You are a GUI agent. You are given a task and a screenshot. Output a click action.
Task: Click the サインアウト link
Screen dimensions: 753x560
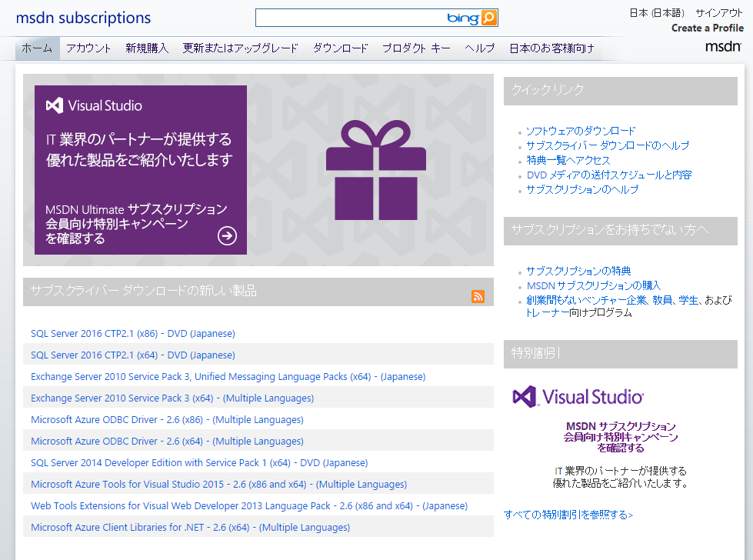click(x=719, y=13)
